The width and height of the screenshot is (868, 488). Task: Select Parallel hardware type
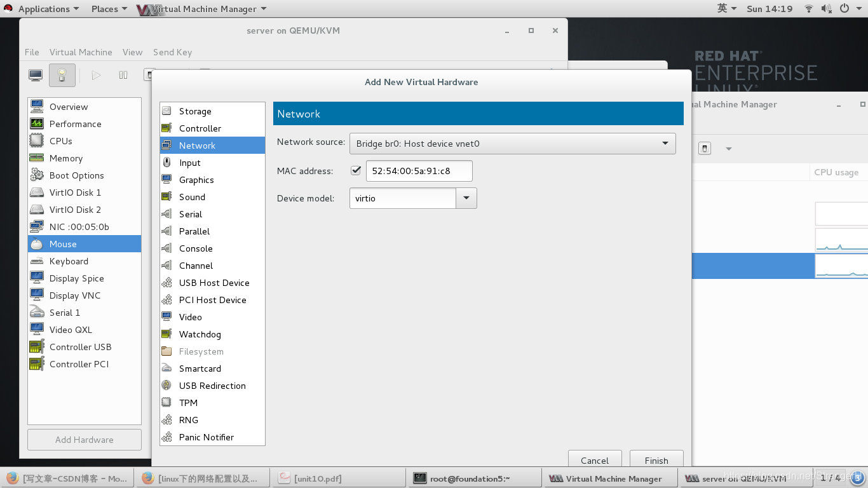coord(212,231)
